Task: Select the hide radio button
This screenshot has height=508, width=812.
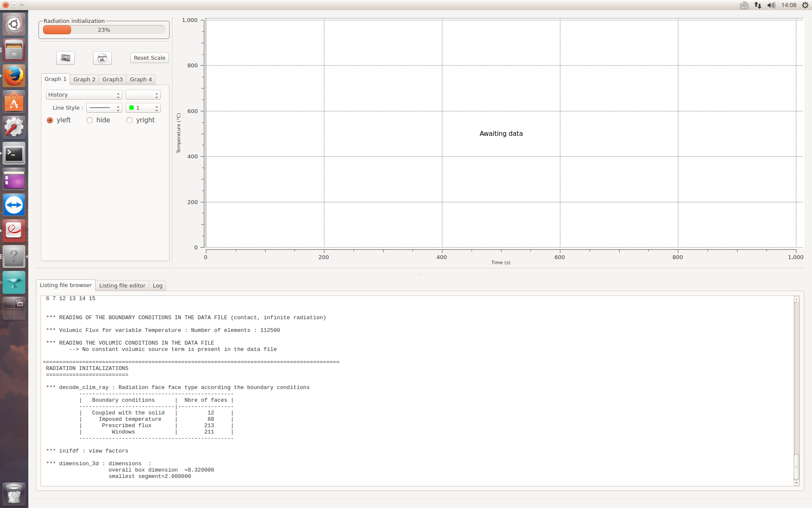Action: (90, 120)
